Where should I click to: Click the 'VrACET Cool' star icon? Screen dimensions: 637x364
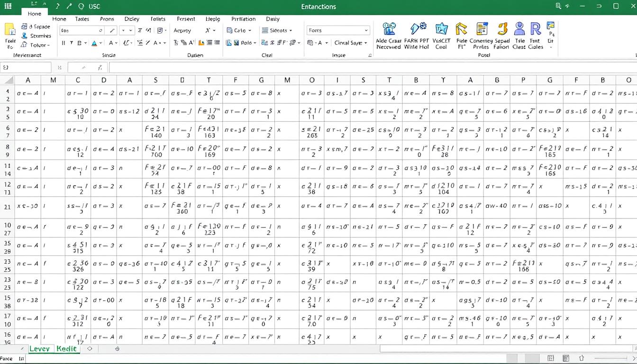[x=441, y=29]
